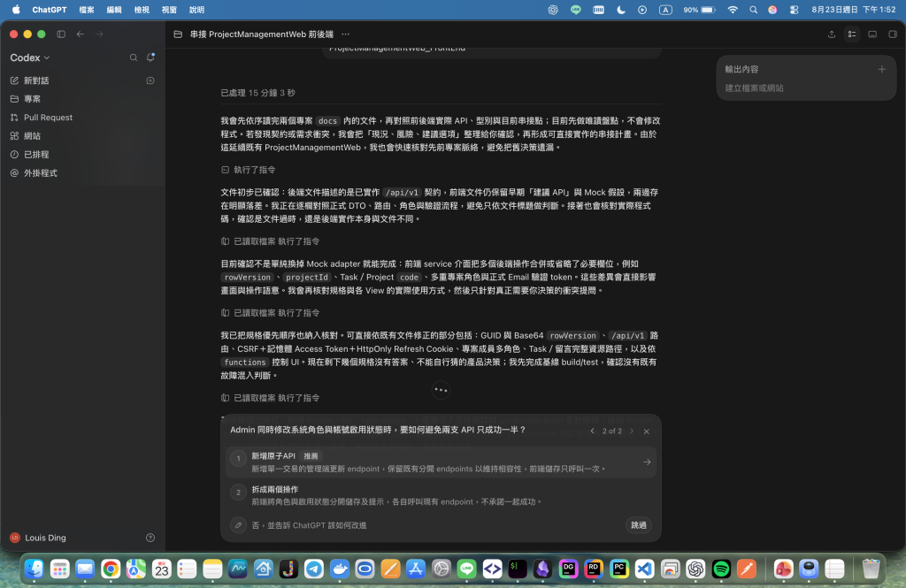Click the three-dot progress indicator
This screenshot has height=588, width=906.
441,390
